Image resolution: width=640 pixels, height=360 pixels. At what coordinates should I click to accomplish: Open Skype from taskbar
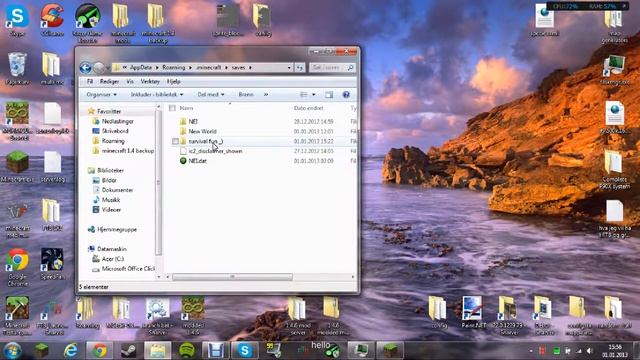(244, 350)
